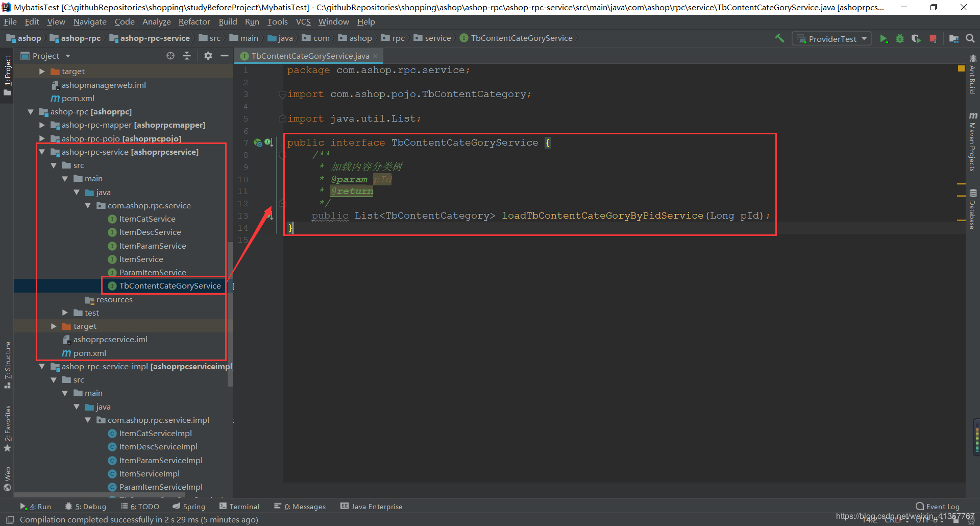980x526 pixels.
Task: Collapse the ashop-rpc-service module node
Action: [42, 152]
